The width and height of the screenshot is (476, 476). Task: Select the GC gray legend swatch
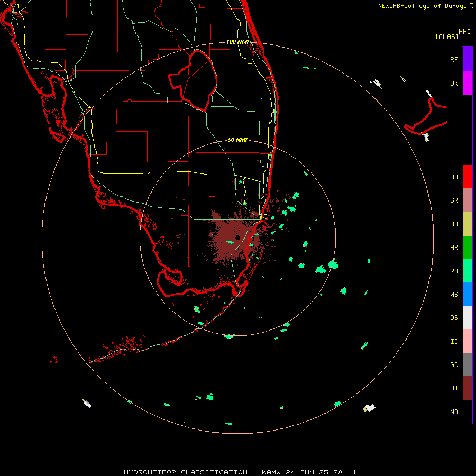467,364
